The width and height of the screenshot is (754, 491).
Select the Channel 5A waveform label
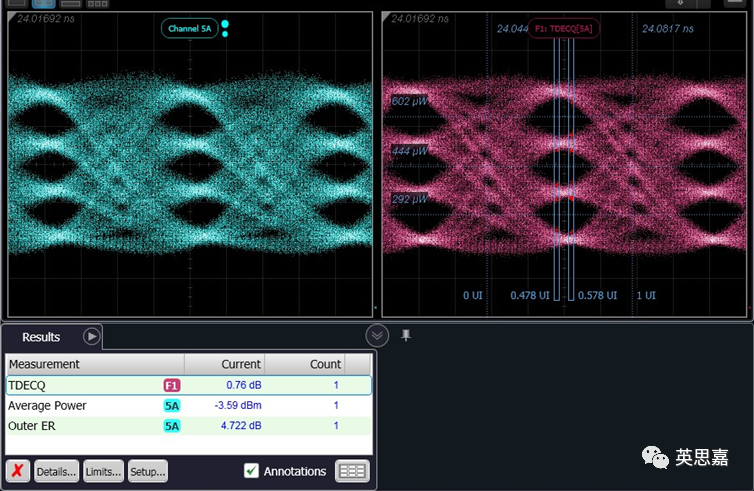point(189,29)
